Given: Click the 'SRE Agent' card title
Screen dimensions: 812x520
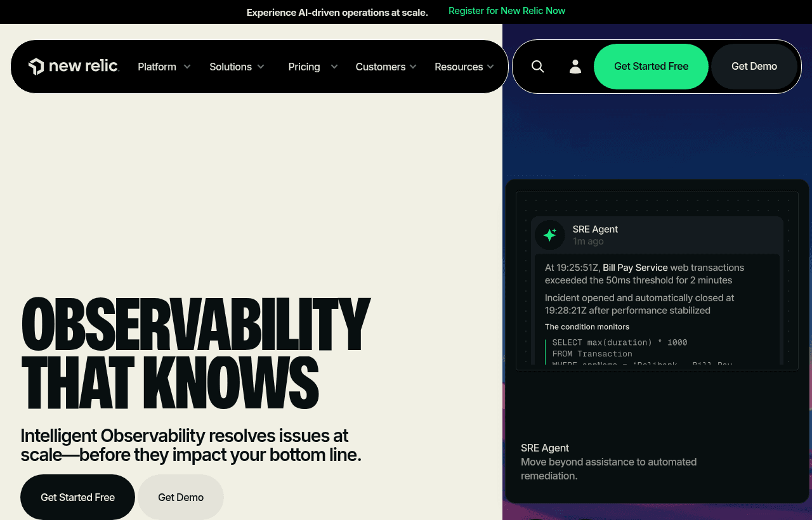Looking at the screenshot, I should click(545, 448).
